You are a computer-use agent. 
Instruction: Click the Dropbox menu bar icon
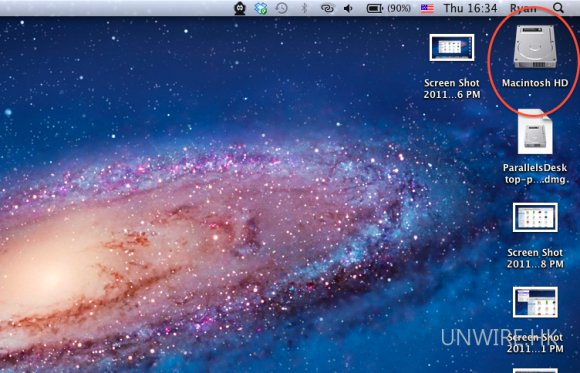[261, 8]
